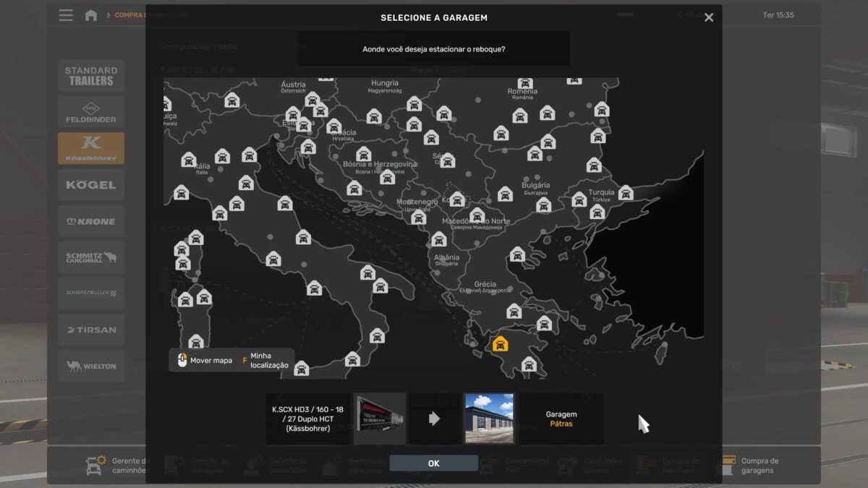Open Compra de garagens in bottom bar
This screenshot has width=868, height=488.
(759, 466)
